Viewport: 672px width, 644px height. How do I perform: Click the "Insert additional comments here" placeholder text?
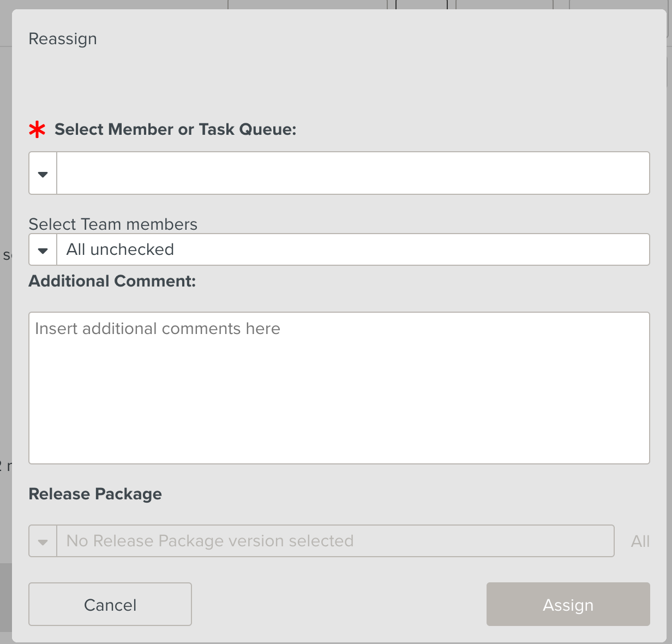point(158,329)
